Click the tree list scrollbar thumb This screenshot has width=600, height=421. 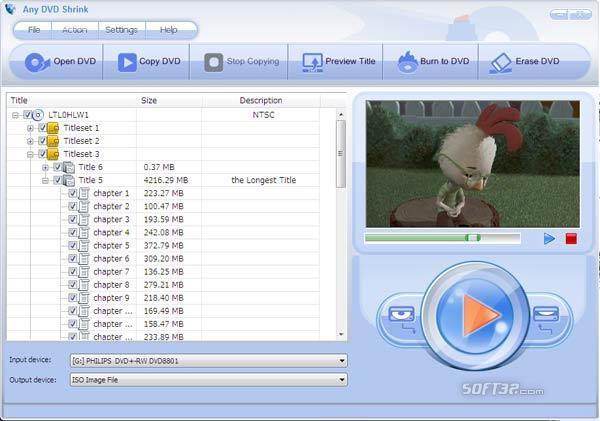pyautogui.click(x=341, y=153)
